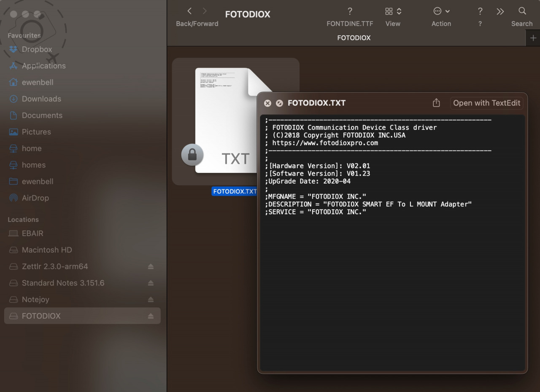The image size is (540, 392).
Task: Open Applications in sidebar
Action: 43,66
